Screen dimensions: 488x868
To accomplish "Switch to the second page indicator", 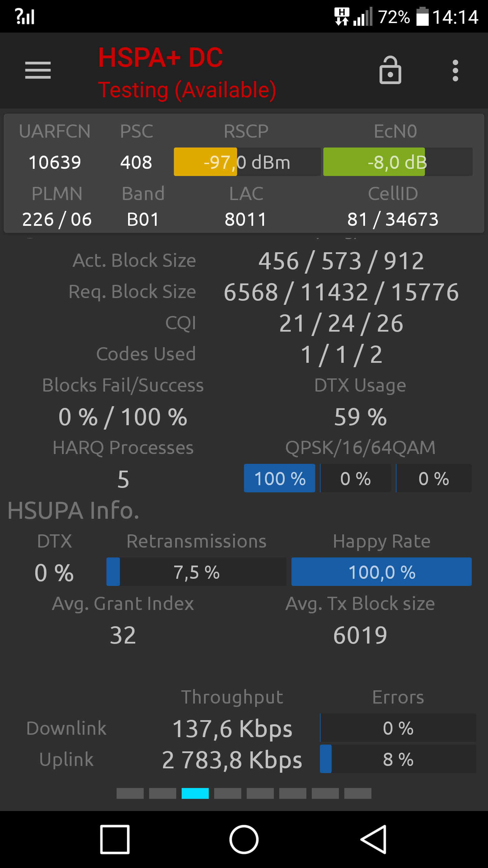I will [163, 793].
